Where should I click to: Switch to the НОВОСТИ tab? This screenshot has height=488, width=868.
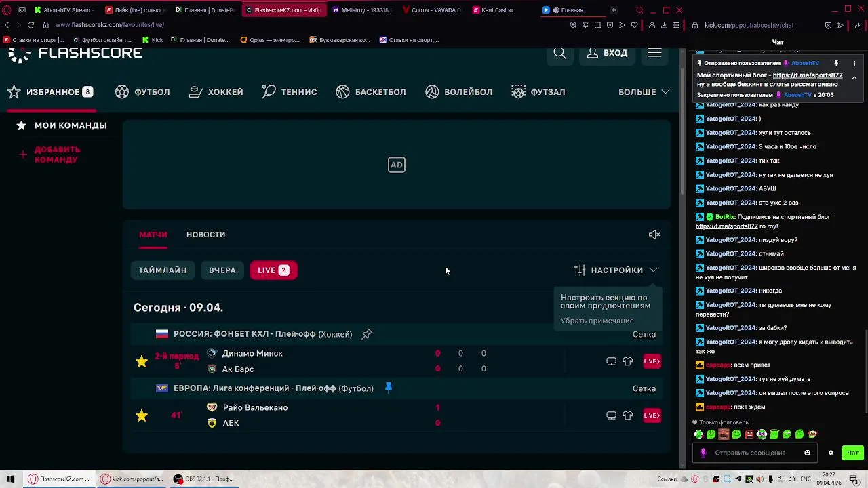205,235
